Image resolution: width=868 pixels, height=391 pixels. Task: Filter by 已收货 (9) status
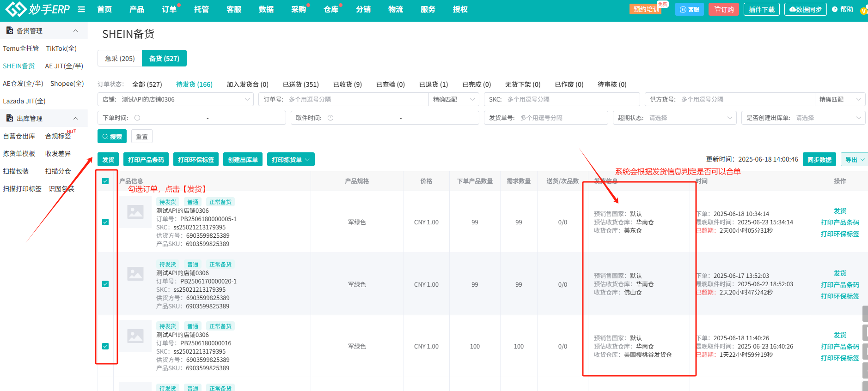pyautogui.click(x=348, y=84)
